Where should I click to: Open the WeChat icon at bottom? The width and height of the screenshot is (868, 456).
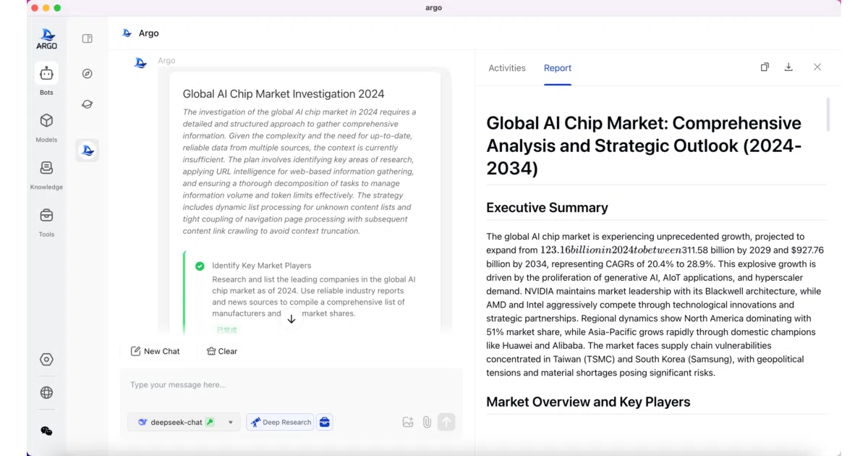(46, 431)
